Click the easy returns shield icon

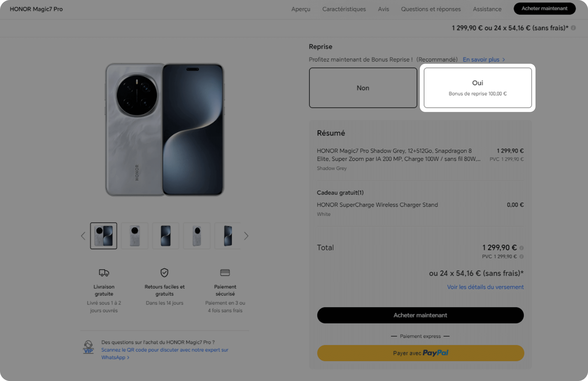(x=164, y=273)
